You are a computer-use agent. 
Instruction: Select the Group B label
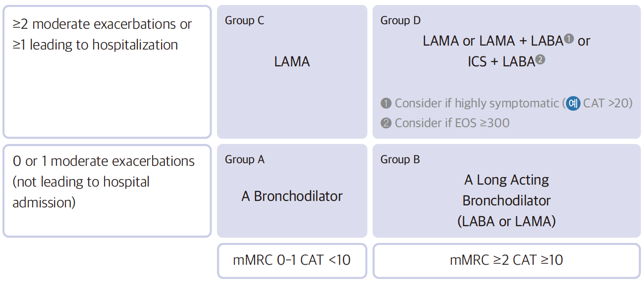400,159
